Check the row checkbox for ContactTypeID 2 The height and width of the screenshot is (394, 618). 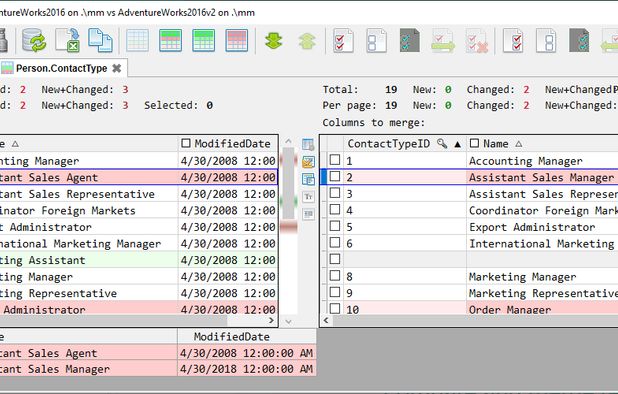[335, 176]
